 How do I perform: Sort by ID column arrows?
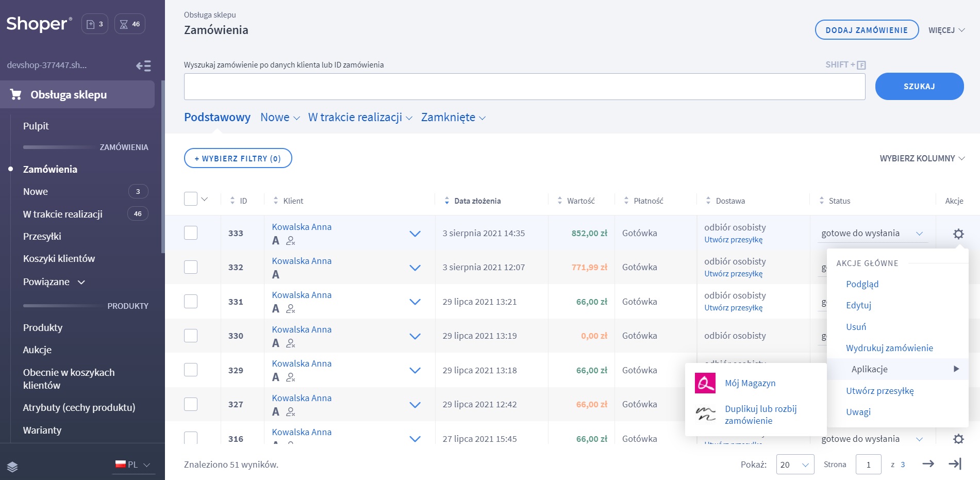[232, 201]
